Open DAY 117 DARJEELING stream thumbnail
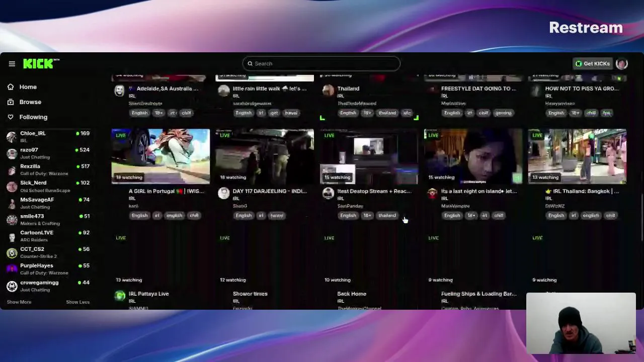 pos(265,156)
